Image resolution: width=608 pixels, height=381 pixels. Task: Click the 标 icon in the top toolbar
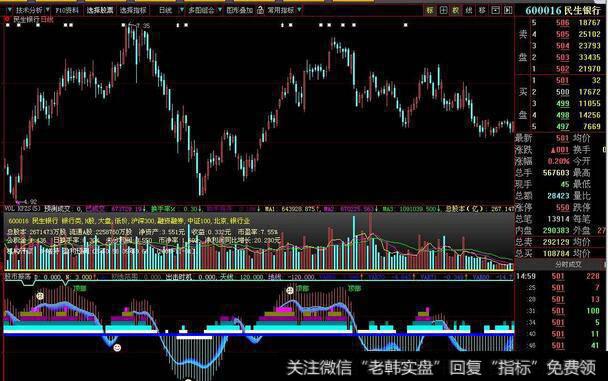430,10
